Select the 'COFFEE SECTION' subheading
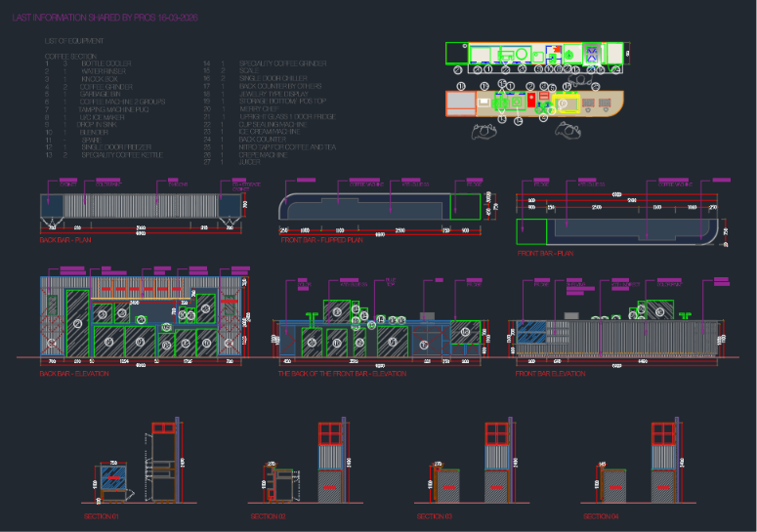Viewport: 757px width, 532px height. point(70,56)
